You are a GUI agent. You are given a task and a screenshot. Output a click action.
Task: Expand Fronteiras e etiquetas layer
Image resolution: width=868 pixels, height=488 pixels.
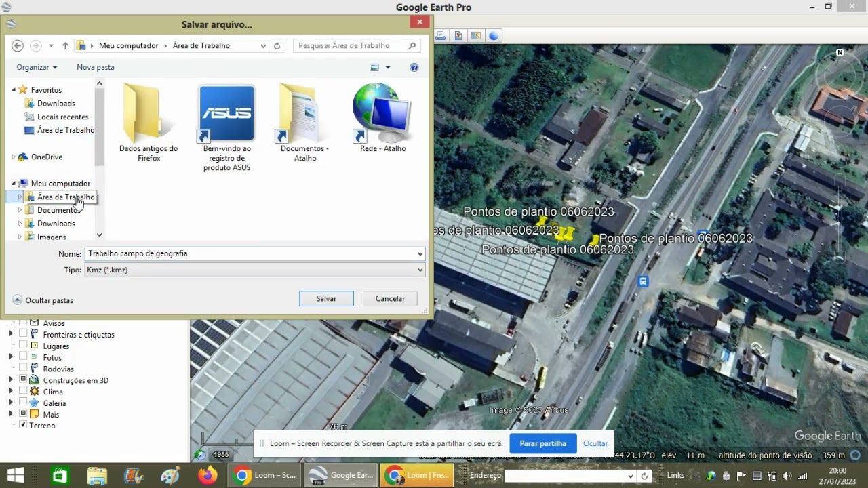(x=11, y=334)
